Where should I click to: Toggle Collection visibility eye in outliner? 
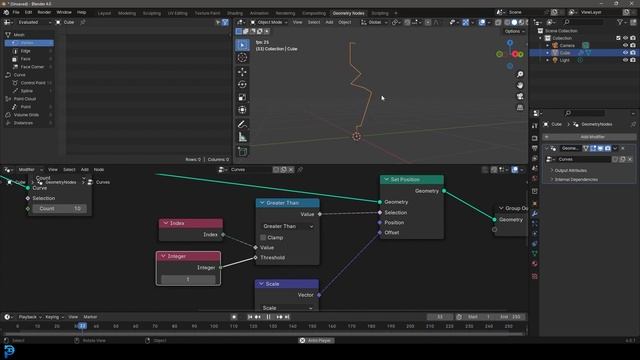[625, 38]
